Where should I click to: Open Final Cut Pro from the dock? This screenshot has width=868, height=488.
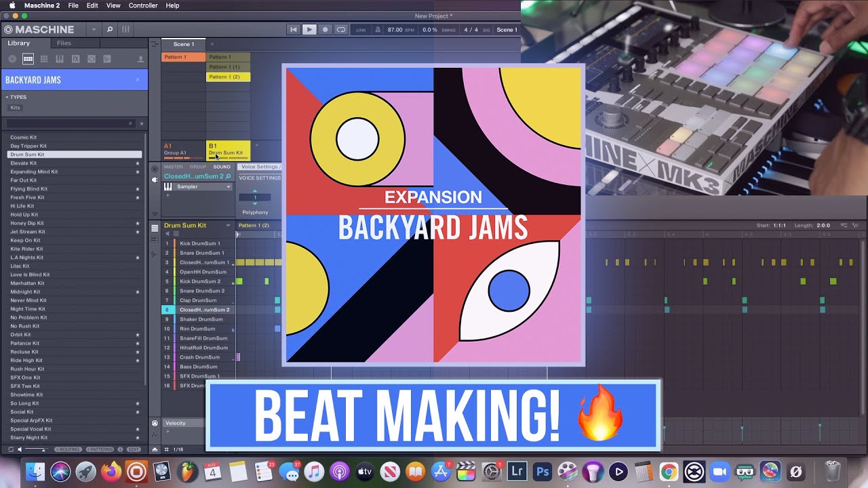[466, 471]
